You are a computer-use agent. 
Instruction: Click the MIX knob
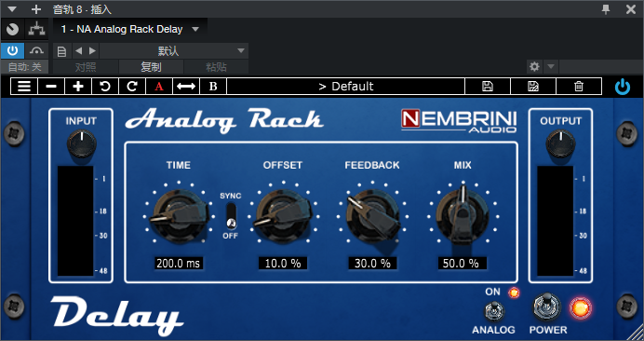pos(463,215)
